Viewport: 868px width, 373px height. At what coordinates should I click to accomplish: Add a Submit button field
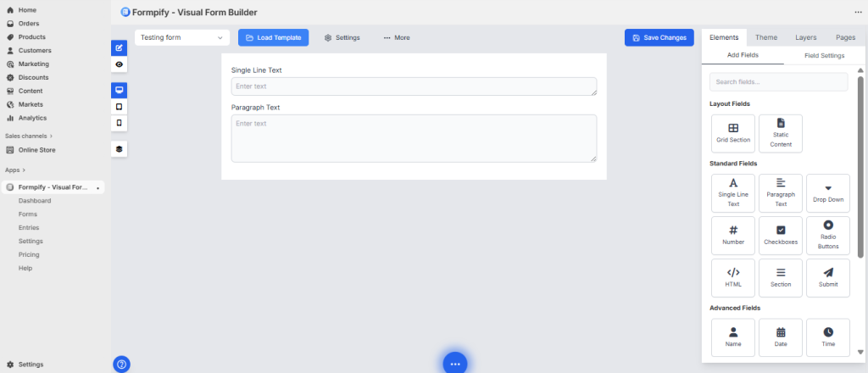tap(827, 277)
